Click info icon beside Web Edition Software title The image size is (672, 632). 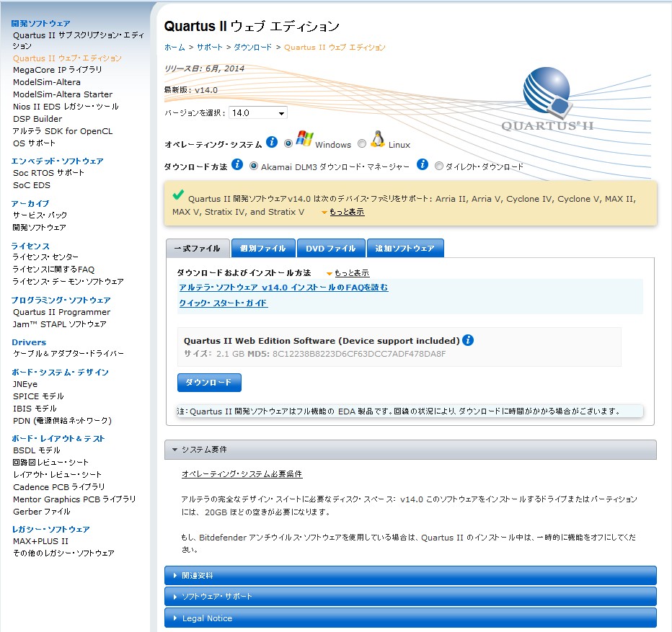click(x=468, y=340)
